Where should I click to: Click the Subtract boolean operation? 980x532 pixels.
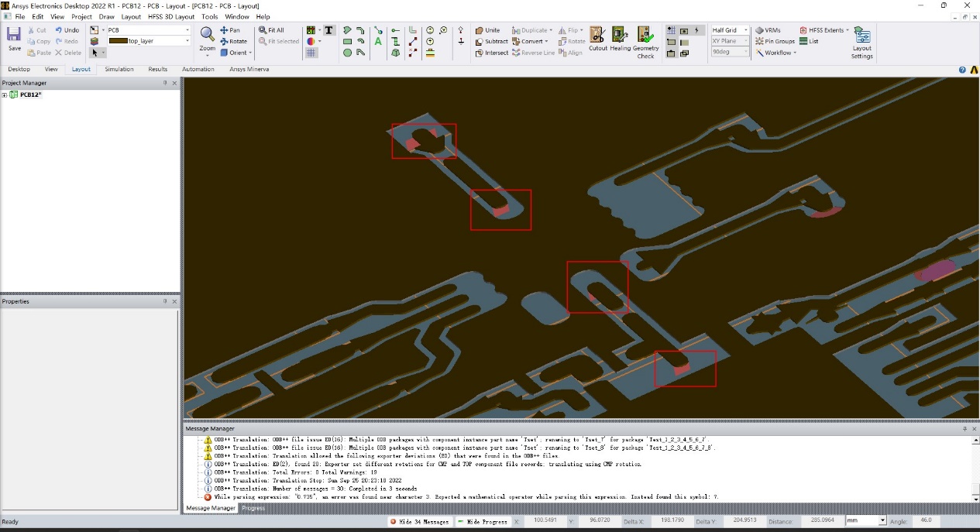tap(491, 41)
